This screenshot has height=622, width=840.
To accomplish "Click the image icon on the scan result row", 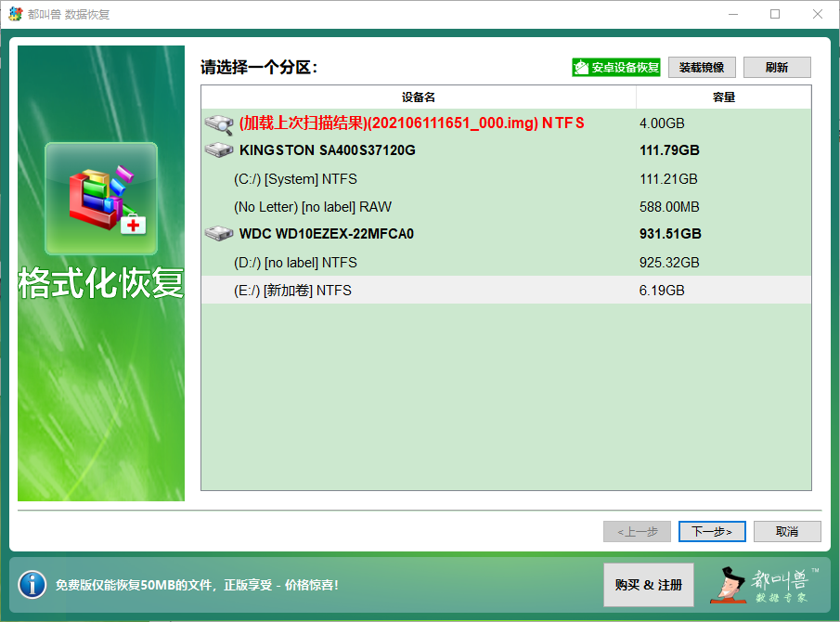I will (x=219, y=121).
